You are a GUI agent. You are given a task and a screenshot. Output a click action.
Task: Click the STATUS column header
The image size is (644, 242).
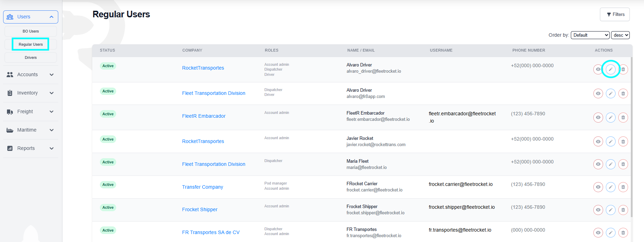point(108,50)
